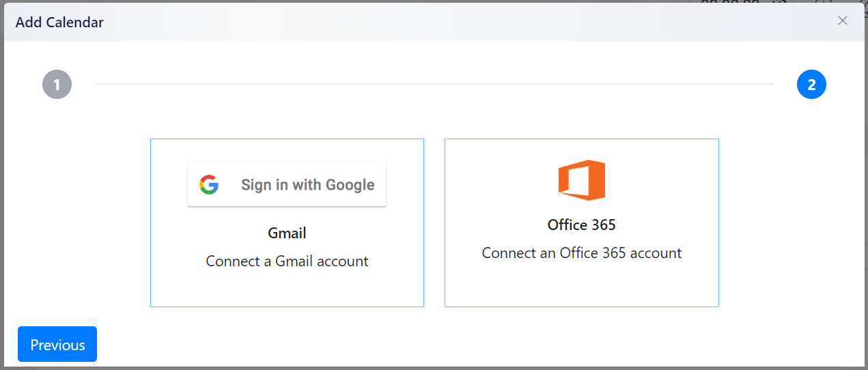Click the "Connect a Gmail account" text
Screen dimensions: 868x370
287,261
